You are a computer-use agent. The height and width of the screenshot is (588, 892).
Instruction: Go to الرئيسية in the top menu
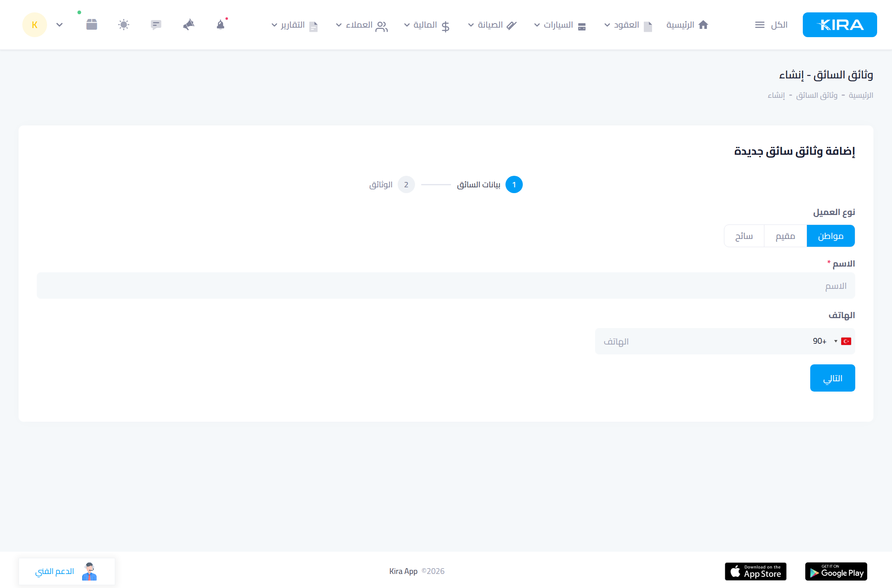680,25
